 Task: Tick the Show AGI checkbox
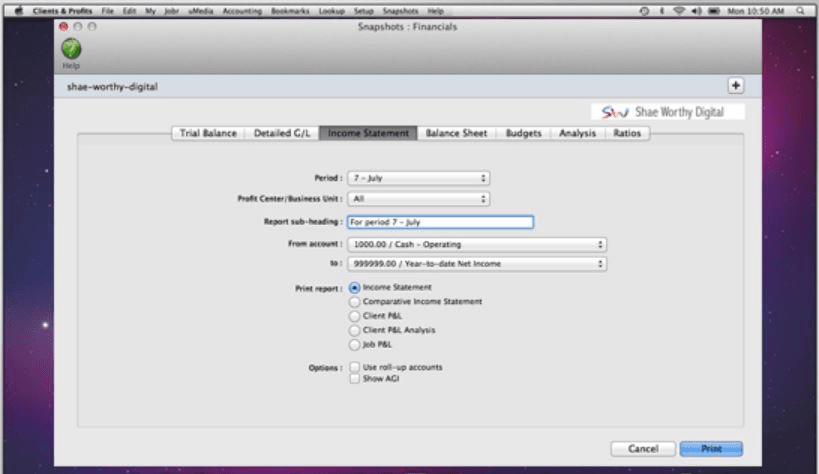click(x=354, y=379)
